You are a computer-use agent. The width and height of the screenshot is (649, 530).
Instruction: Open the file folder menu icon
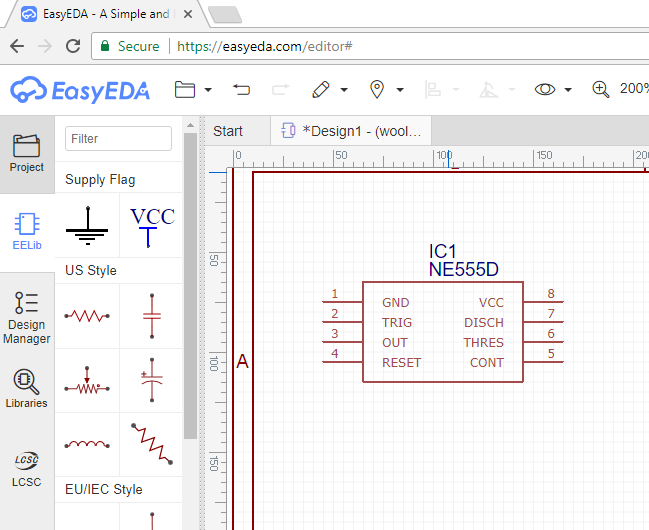coord(185,89)
